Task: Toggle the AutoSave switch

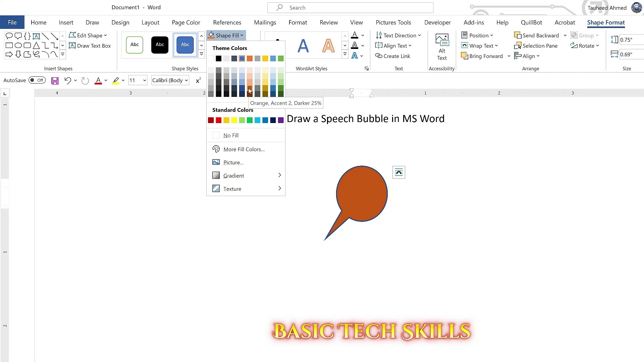Action: [x=37, y=80]
